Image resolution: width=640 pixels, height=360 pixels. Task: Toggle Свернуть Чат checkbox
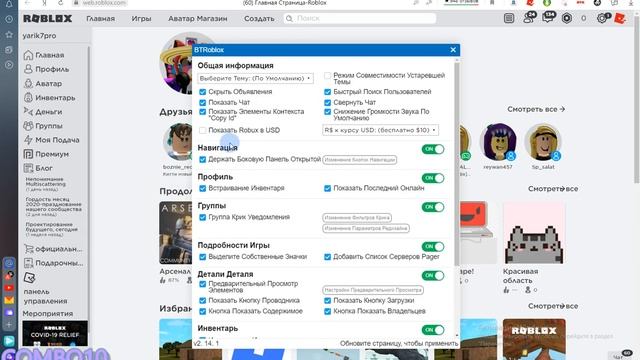[327, 102]
